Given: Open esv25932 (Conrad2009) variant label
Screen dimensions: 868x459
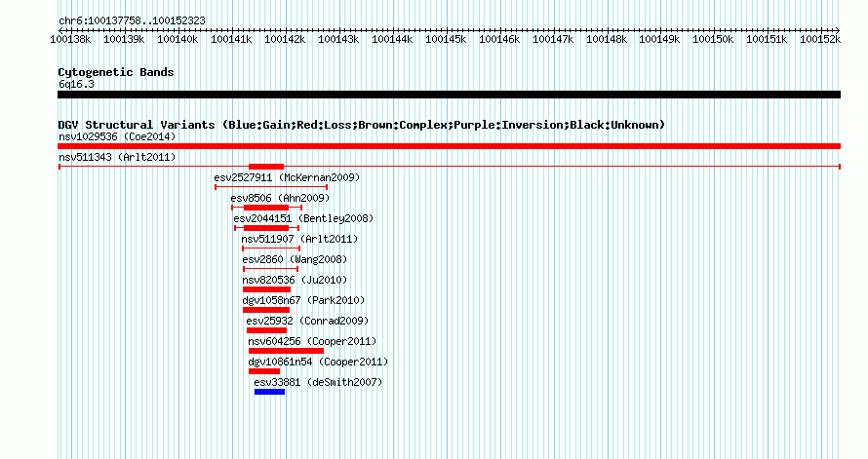Looking at the screenshot, I should pyautogui.click(x=307, y=321).
